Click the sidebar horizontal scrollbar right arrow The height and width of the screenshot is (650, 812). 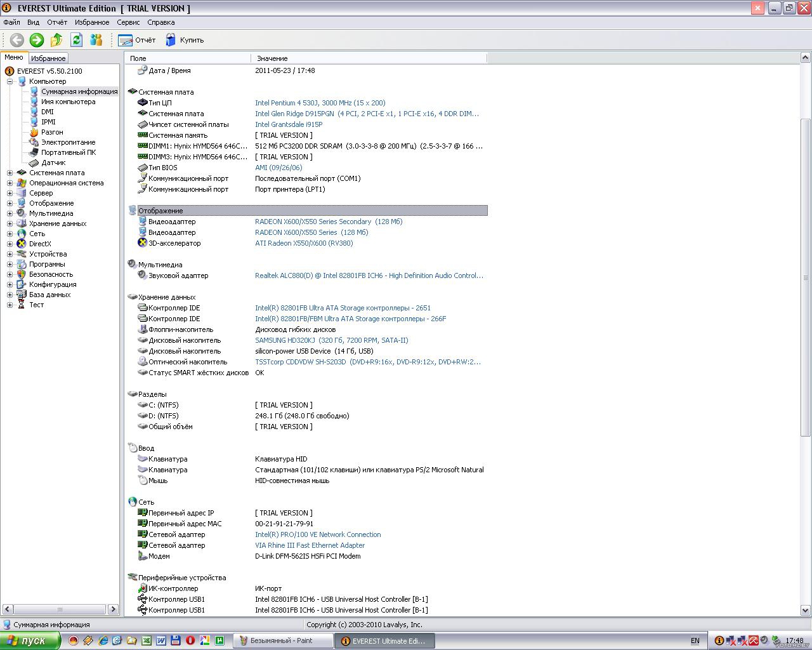tap(113, 609)
